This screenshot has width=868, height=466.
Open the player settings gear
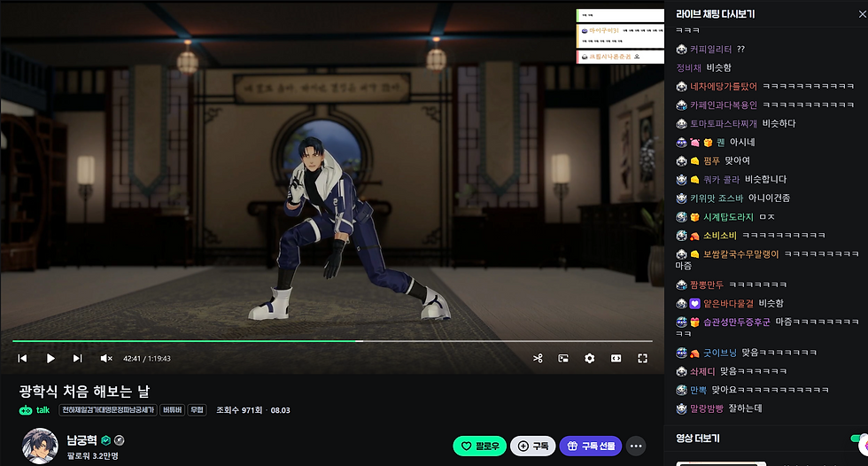[x=590, y=359]
